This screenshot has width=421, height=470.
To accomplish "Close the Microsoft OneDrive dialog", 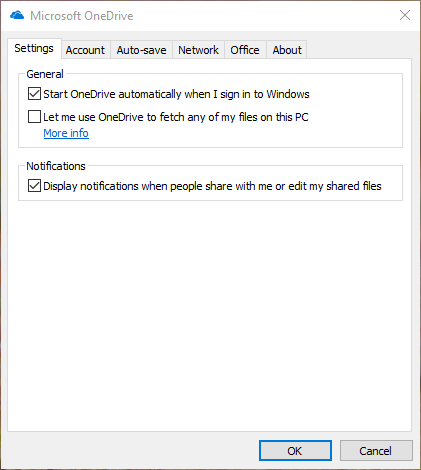I will (405, 15).
